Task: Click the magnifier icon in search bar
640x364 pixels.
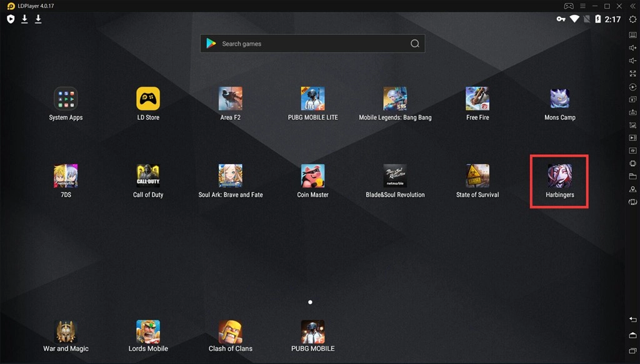Action: [415, 44]
